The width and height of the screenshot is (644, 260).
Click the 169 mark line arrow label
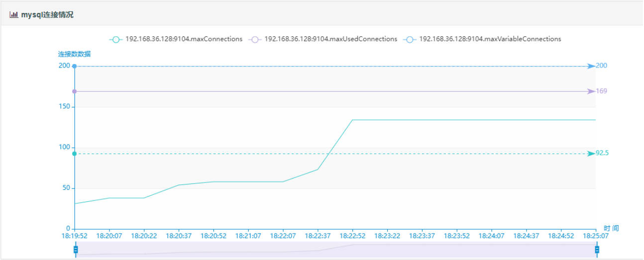click(601, 91)
